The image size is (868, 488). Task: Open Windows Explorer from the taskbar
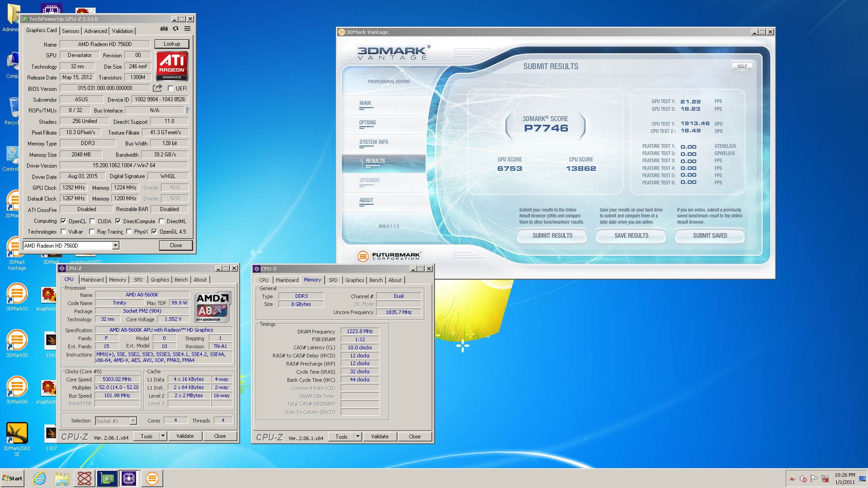62,479
